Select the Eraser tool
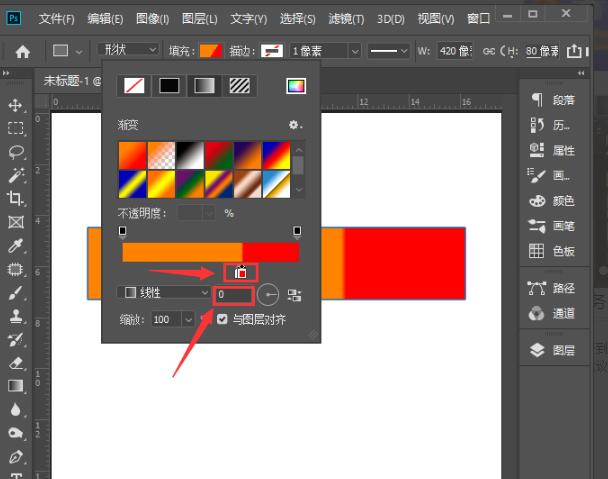Viewport: 608px width, 479px height. click(16, 363)
